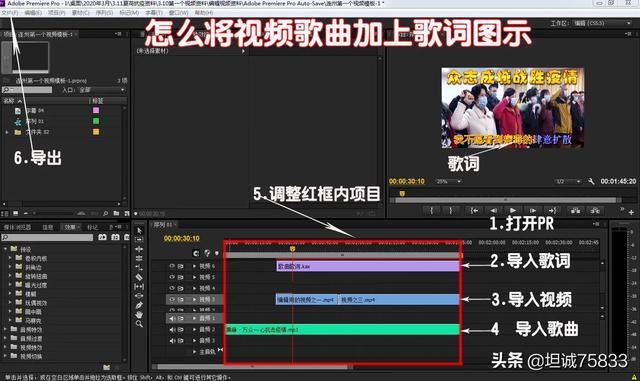Click program monitor playhead marker on scrubber
Image resolution: width=640 pixels, height=381 pixels.
tap(402, 194)
